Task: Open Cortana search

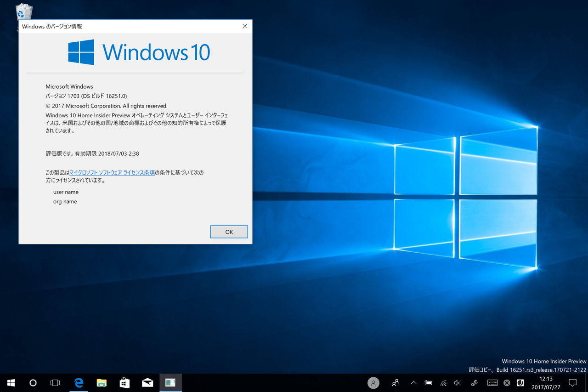Action: 33,382
